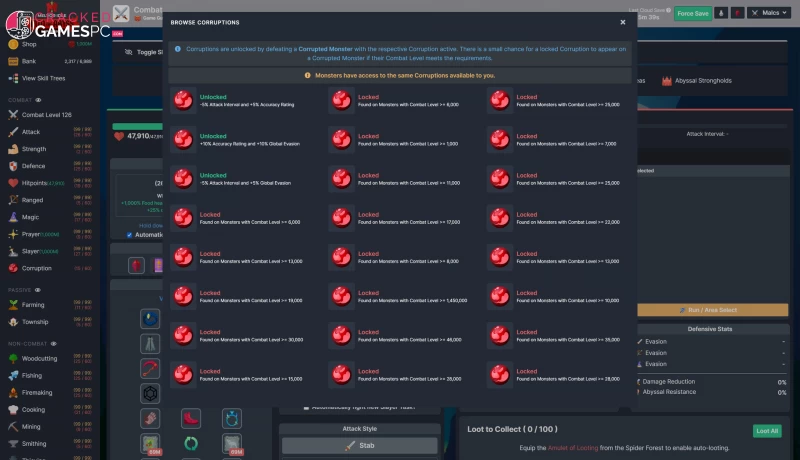Viewport: 800px width, 460px height.
Task: Open the Abyssal Strongholds tab
Action: (x=704, y=81)
